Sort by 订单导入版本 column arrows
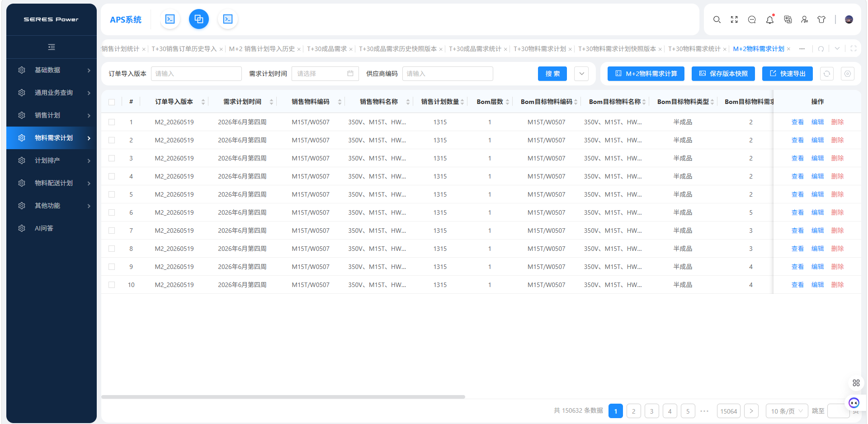This screenshot has width=868, height=424. click(x=203, y=102)
